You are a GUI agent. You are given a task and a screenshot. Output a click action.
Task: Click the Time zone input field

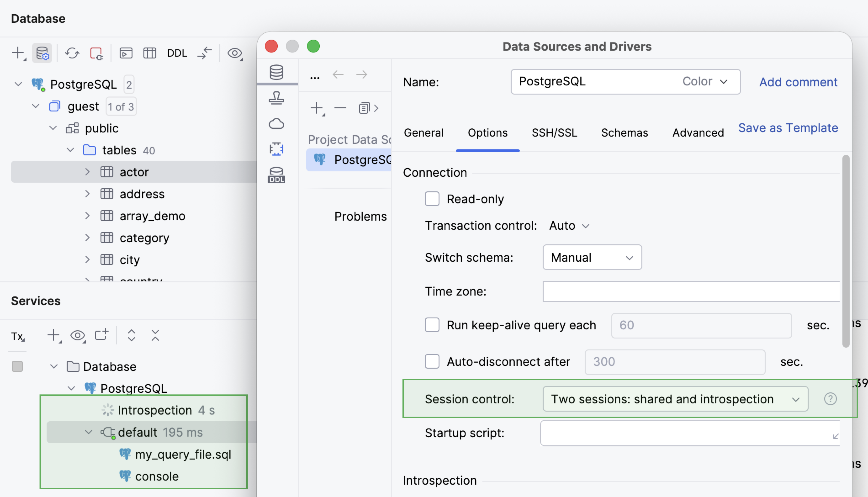point(691,291)
